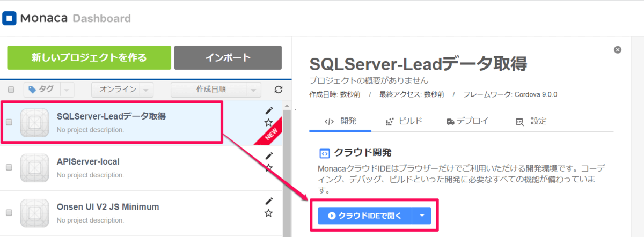Viewport: 644px width, 237px height.
Task: Switch to the デプロイ tab
Action: tap(468, 121)
